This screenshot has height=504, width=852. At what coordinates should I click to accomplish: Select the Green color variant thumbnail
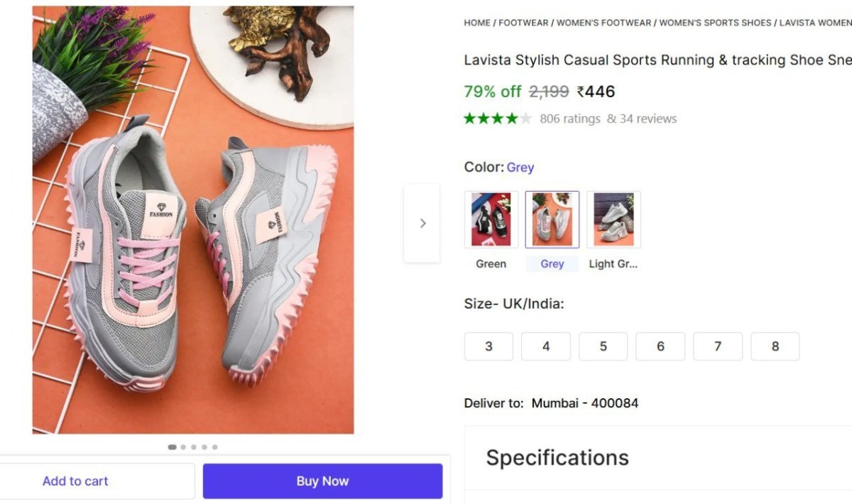(490, 219)
